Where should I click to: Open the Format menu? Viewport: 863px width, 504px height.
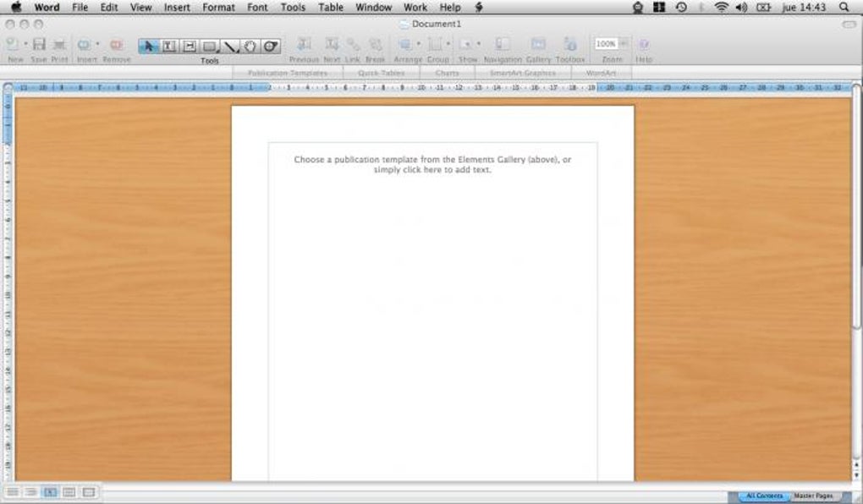218,7
